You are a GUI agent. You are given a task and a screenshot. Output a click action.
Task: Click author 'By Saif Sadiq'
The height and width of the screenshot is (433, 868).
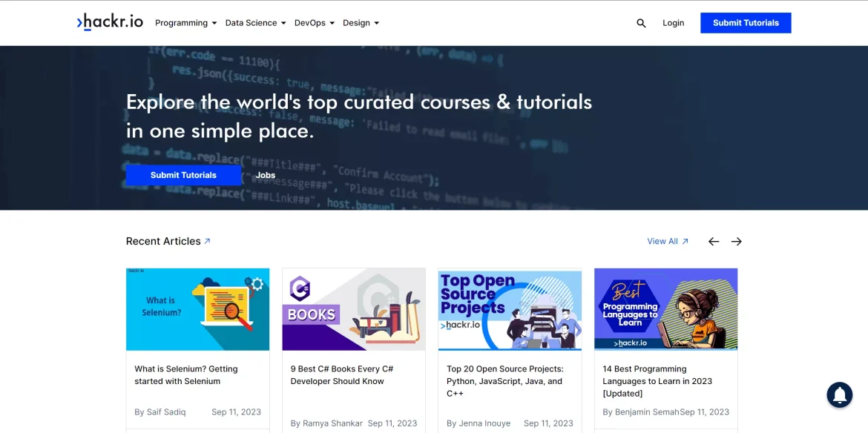[160, 412]
